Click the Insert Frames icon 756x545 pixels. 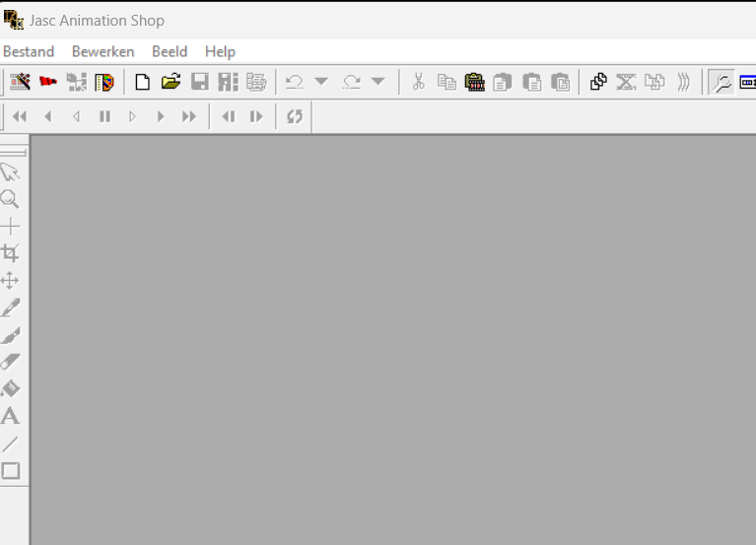pyautogui.click(x=654, y=82)
